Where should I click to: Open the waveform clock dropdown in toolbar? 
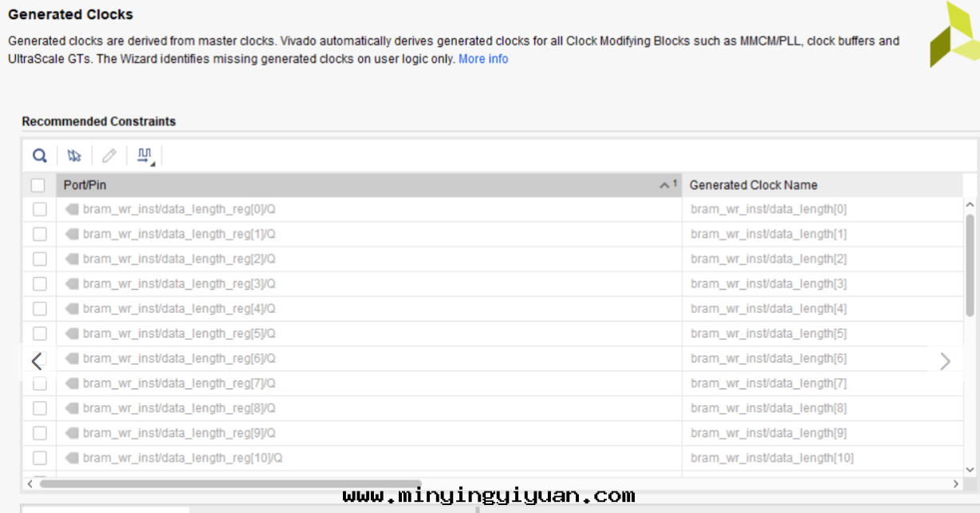click(145, 156)
